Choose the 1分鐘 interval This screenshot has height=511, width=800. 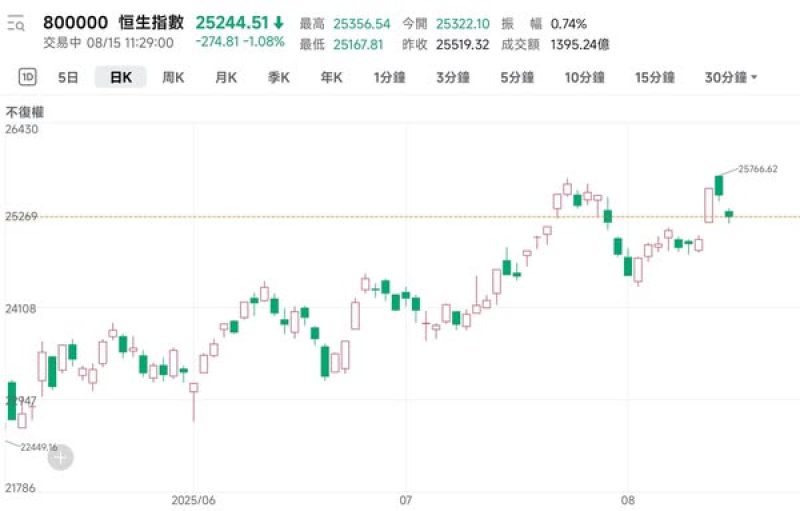[391, 77]
